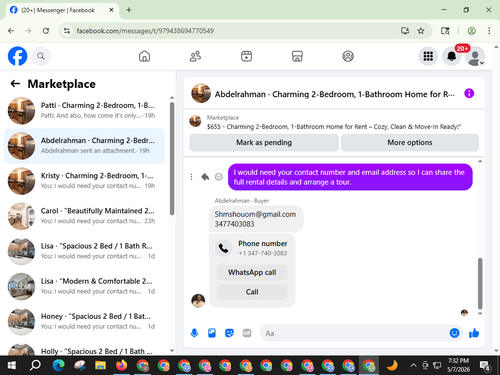Click the More options button

coord(410,142)
